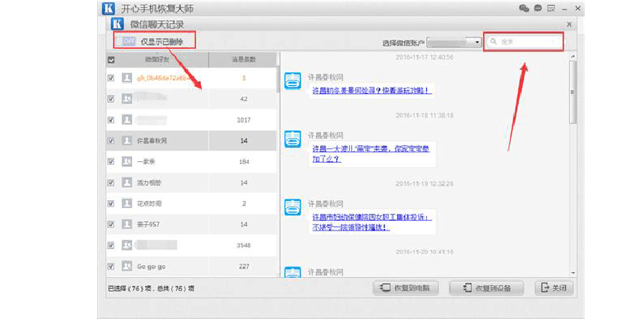The image size is (644, 319).
Task: Click timestamp 2016-11-19 12:32:28
Action: 424,184
